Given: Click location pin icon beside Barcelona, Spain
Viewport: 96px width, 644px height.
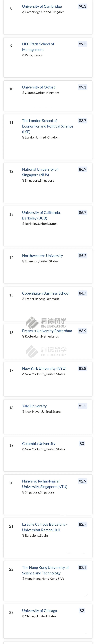Looking at the screenshot, I should 23,535.
